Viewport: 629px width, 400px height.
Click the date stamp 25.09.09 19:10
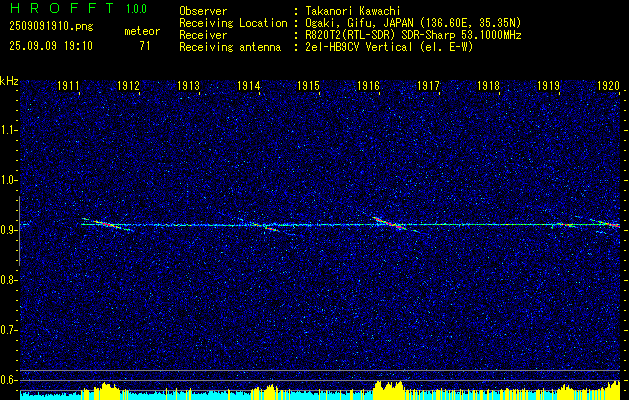(51, 46)
